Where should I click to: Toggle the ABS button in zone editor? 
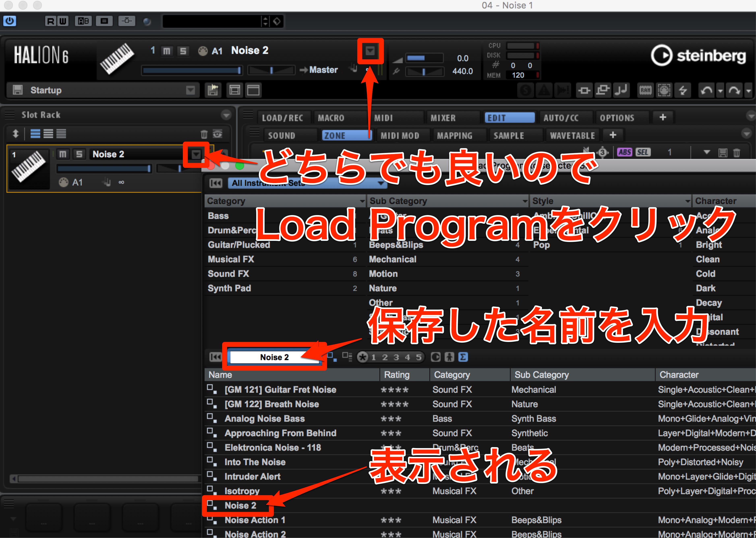pyautogui.click(x=624, y=152)
